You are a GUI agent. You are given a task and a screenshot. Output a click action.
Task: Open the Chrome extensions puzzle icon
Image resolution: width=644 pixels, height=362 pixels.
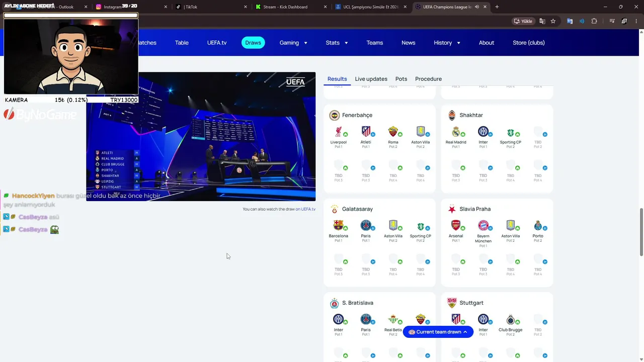tap(594, 21)
